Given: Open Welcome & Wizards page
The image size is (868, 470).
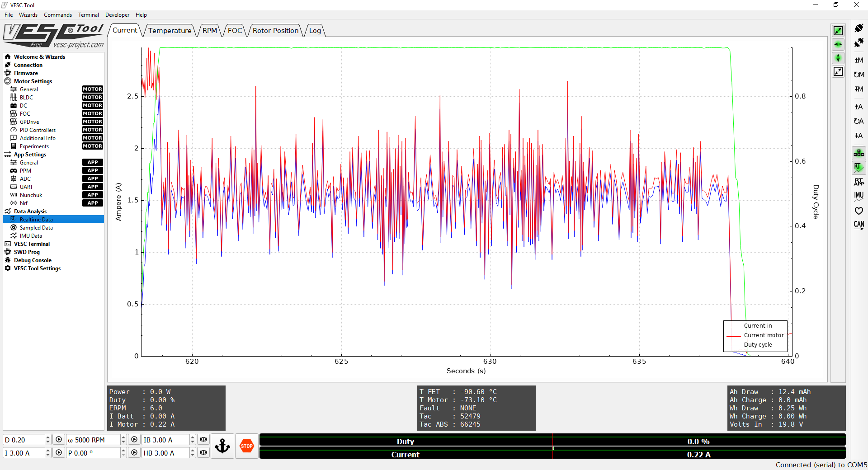Looking at the screenshot, I should tap(39, 57).
